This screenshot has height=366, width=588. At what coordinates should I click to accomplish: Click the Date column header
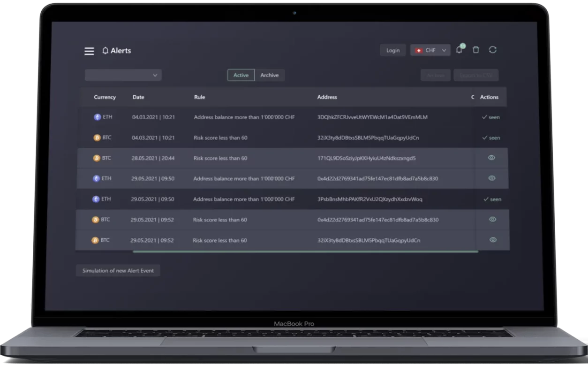click(x=138, y=97)
